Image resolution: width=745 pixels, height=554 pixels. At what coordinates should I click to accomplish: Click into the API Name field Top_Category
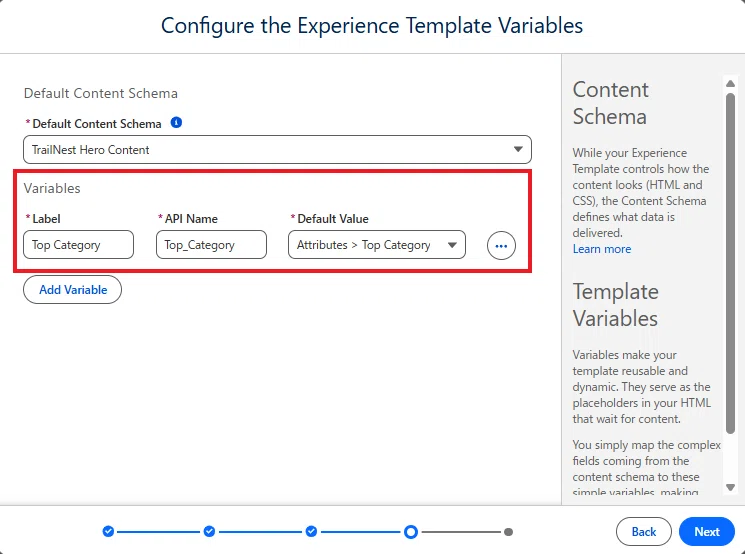[211, 245]
